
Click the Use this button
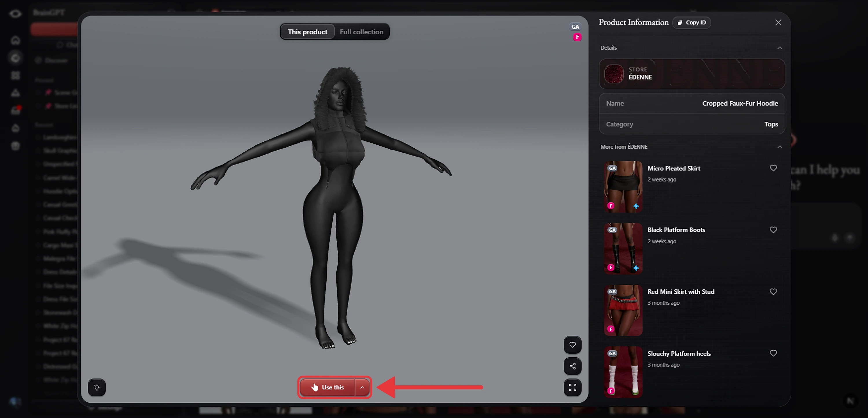(x=327, y=387)
